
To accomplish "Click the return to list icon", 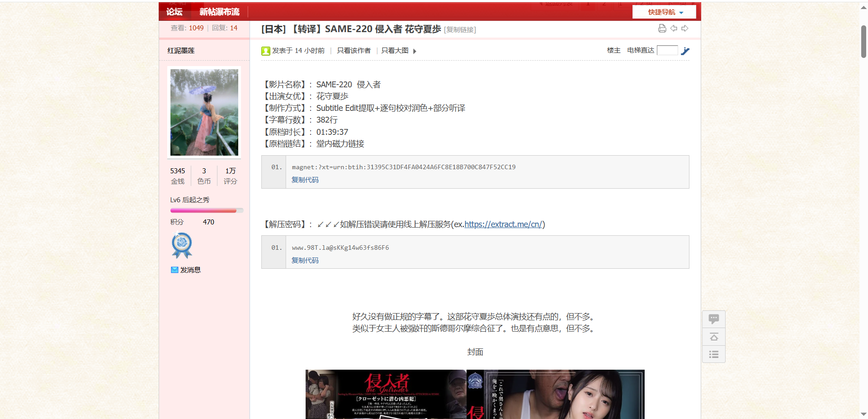I will pyautogui.click(x=714, y=354).
